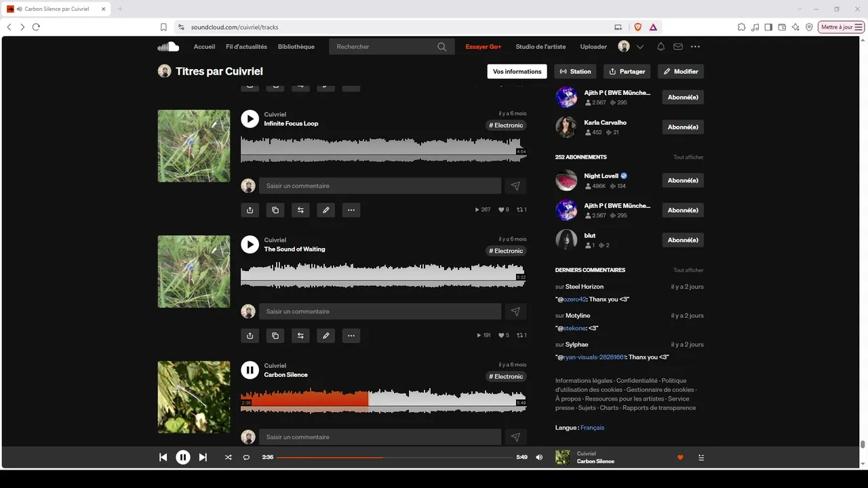
Task: Click the comment field under Infinite Focus Loop
Action: pyautogui.click(x=380, y=186)
